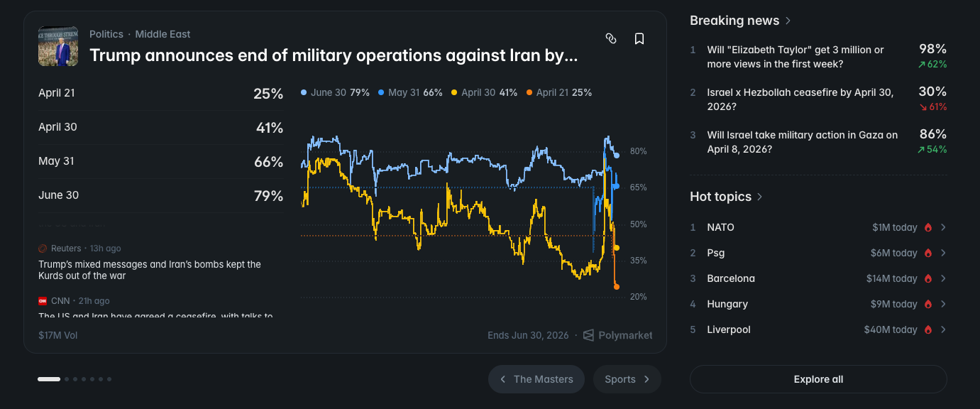The image size is (980, 409).
Task: Copy the market link with the link icon
Action: (x=610, y=38)
